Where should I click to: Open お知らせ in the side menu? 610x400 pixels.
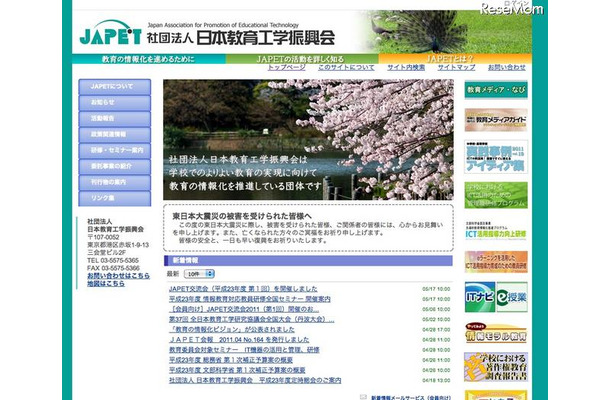(x=115, y=103)
